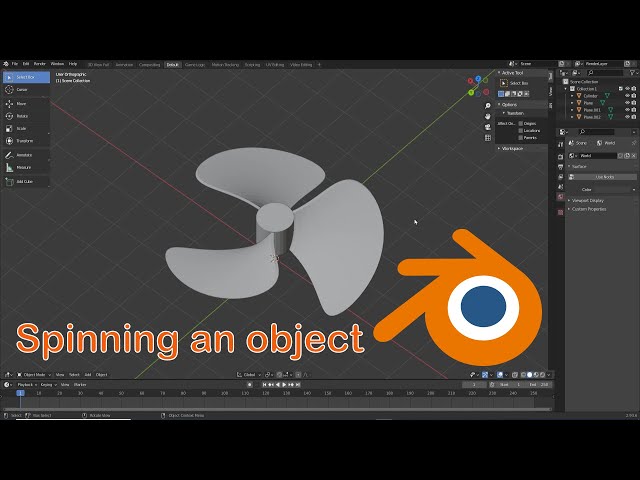Screen dimensions: 640x480
Task: Select the Move tool
Action: [x=26, y=104]
